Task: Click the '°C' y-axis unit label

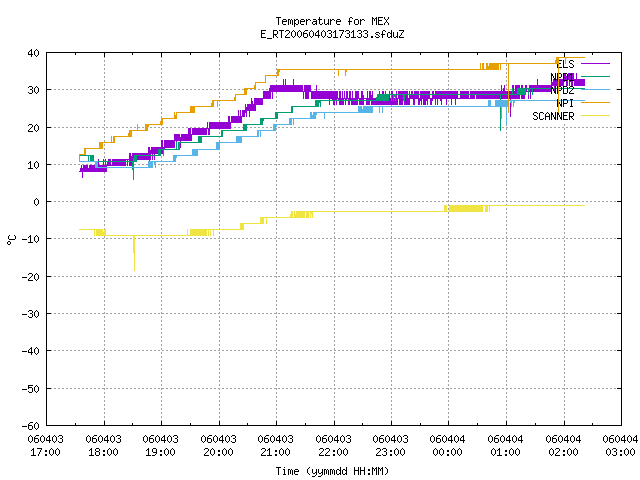Action: tap(11, 240)
